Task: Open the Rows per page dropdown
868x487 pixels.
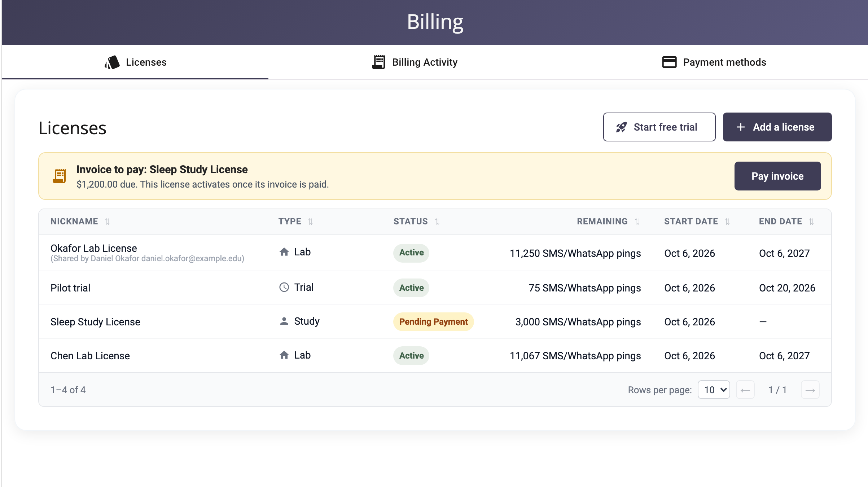Action: pos(714,390)
